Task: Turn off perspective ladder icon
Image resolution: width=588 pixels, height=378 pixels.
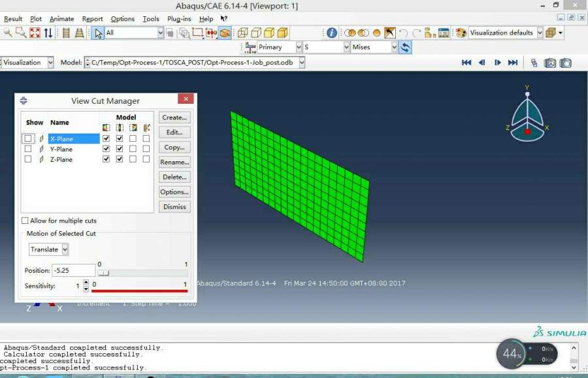Action: (66, 33)
